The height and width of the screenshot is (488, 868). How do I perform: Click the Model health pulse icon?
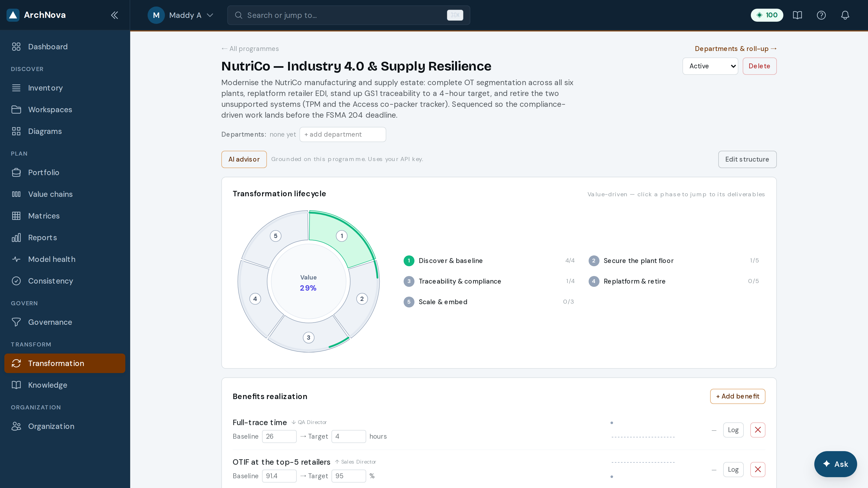[16, 259]
